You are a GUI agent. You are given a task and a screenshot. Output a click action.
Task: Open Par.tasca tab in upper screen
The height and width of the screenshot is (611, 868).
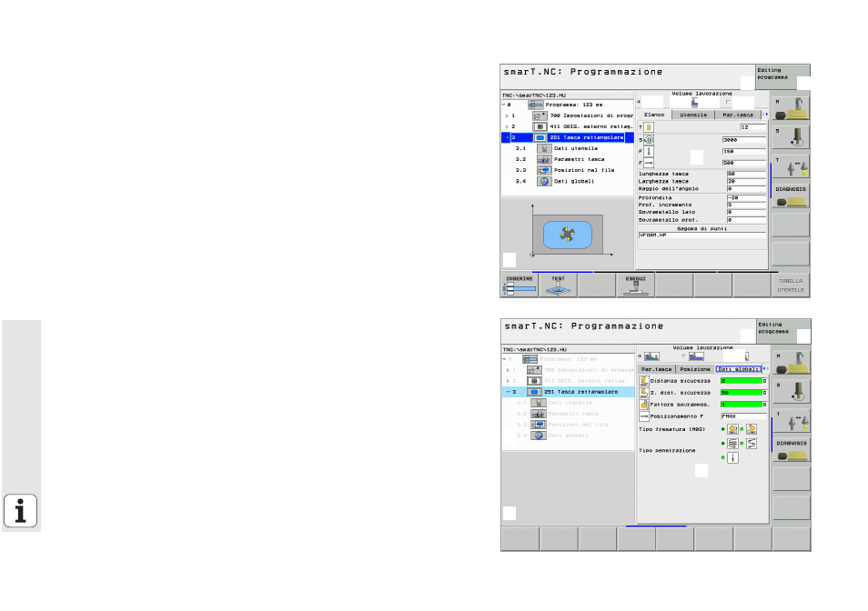(739, 115)
